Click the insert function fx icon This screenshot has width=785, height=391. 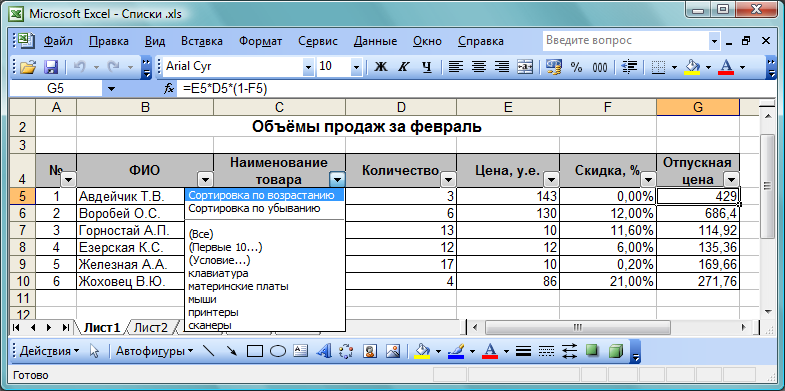tap(169, 89)
